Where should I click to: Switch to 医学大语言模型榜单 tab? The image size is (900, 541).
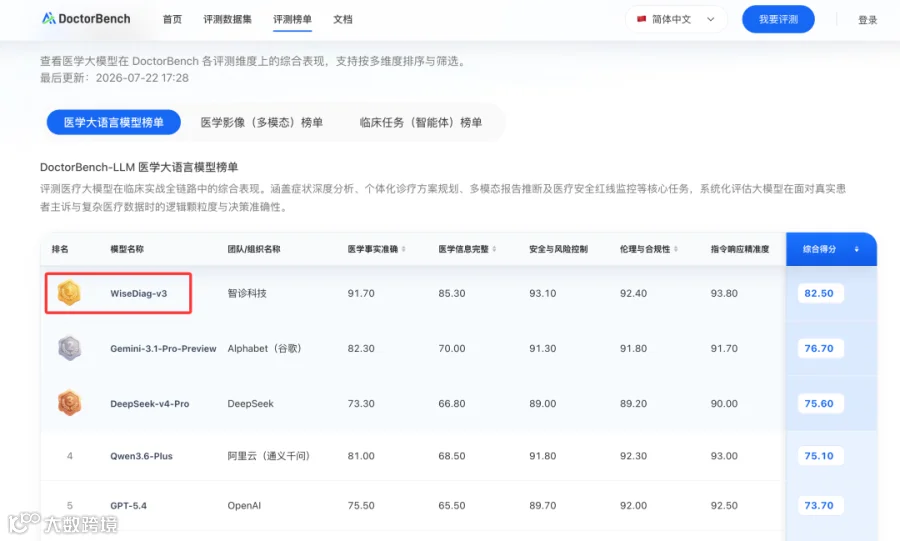click(114, 122)
